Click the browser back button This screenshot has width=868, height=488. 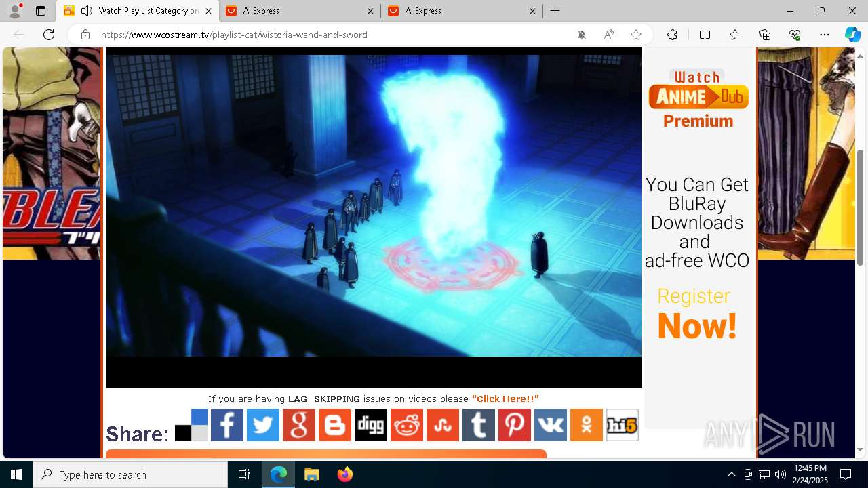[19, 35]
